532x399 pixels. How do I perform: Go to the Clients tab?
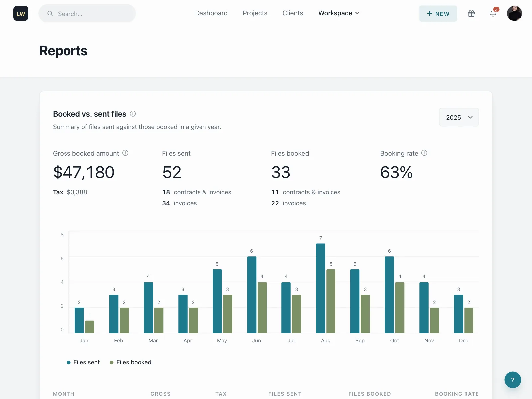(293, 13)
